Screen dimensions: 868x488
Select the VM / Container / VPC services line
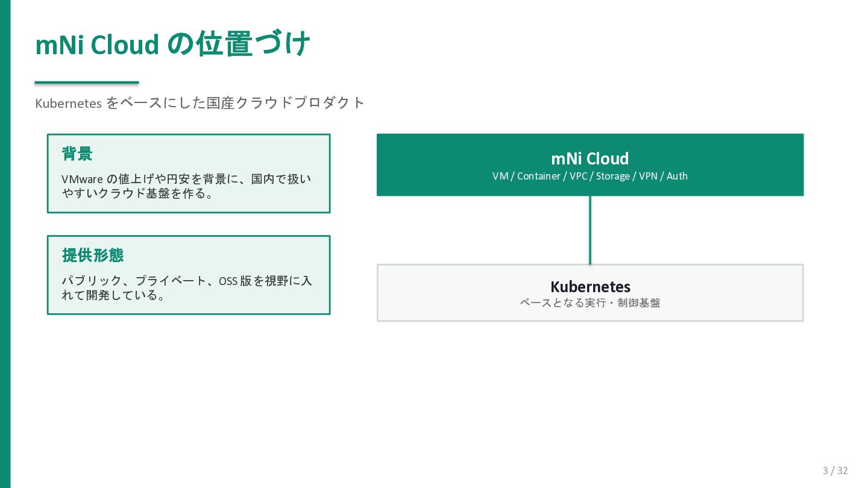pyautogui.click(x=590, y=176)
